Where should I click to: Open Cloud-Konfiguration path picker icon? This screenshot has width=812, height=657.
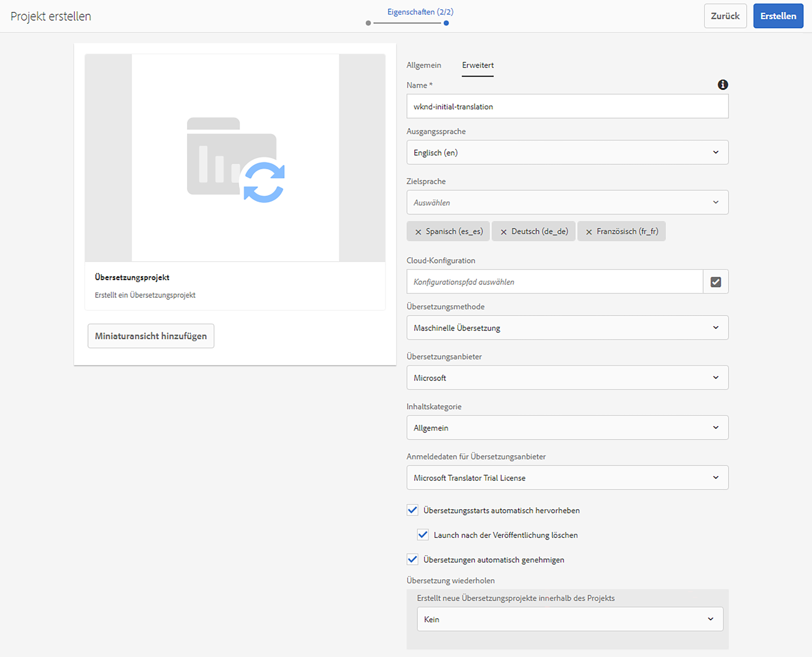coord(716,281)
